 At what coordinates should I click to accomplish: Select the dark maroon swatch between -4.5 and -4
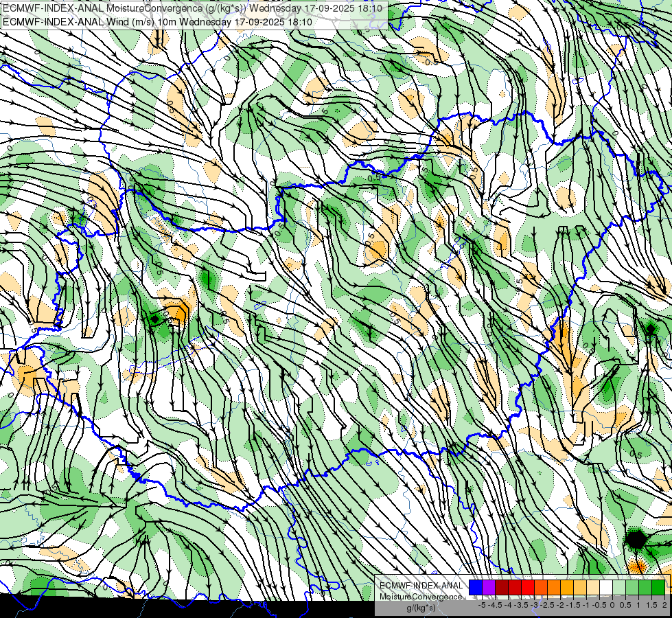pos(502,587)
